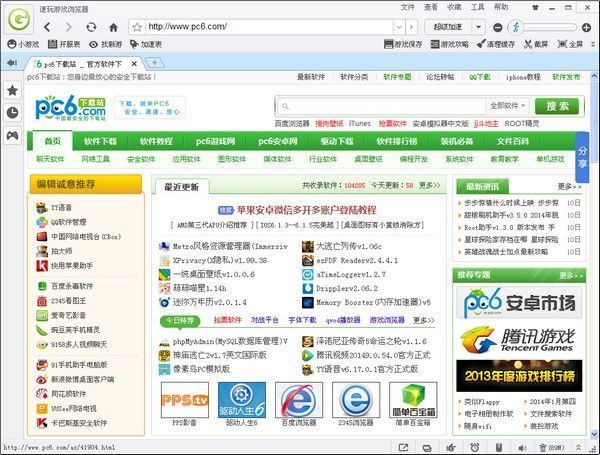Viewport: 600px width, 455px height.
Task: Click the skin shirt icon in title bar
Action: tap(535, 7)
